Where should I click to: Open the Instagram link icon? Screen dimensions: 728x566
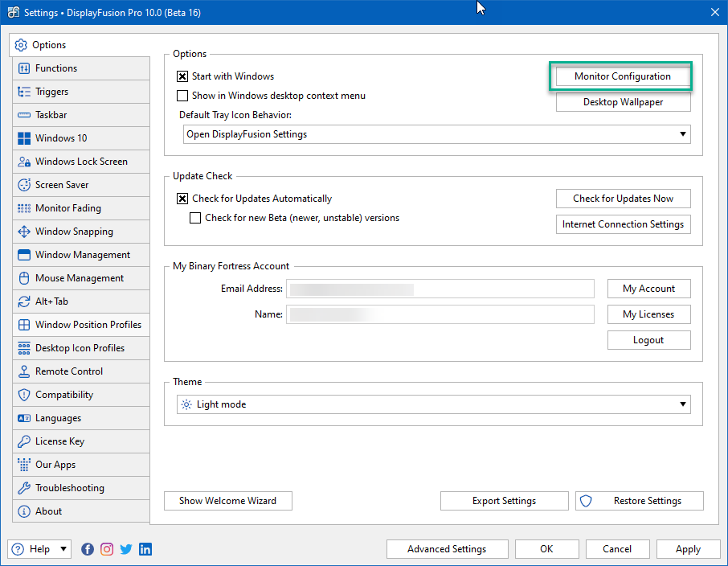click(x=107, y=549)
